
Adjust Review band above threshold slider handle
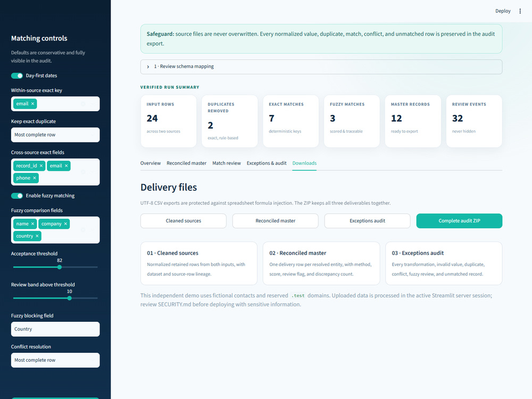coord(69,298)
